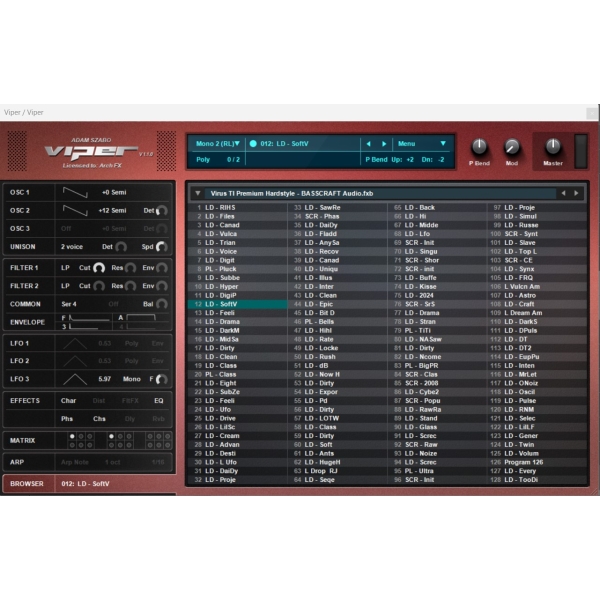Click the LFO 3 F amount knob
This screenshot has width=600, height=600.
tap(161, 379)
